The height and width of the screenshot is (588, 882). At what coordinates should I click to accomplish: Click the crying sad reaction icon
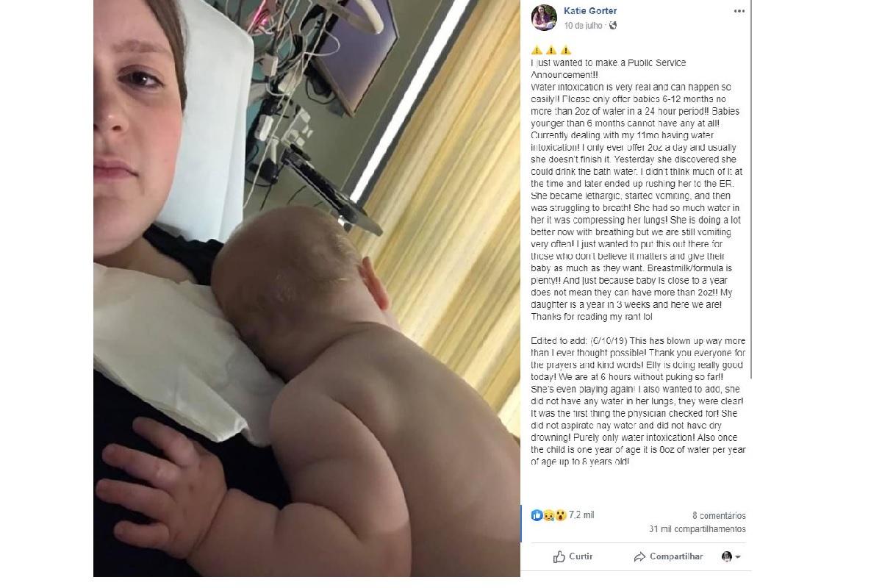[548, 516]
